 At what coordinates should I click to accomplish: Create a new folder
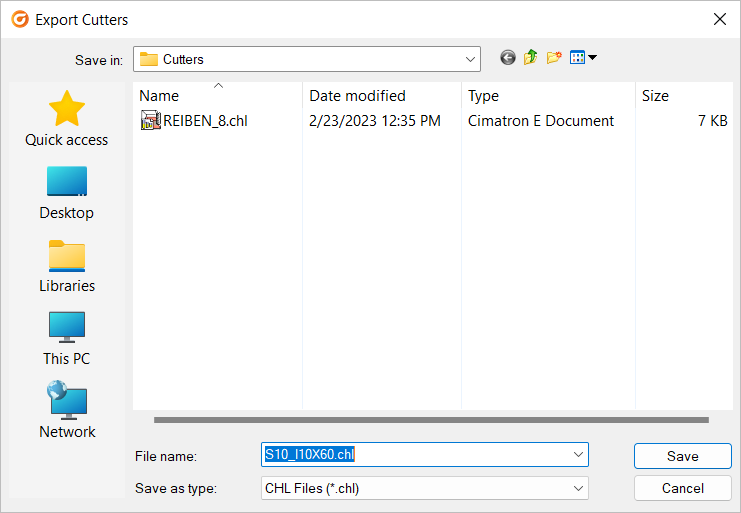click(554, 58)
